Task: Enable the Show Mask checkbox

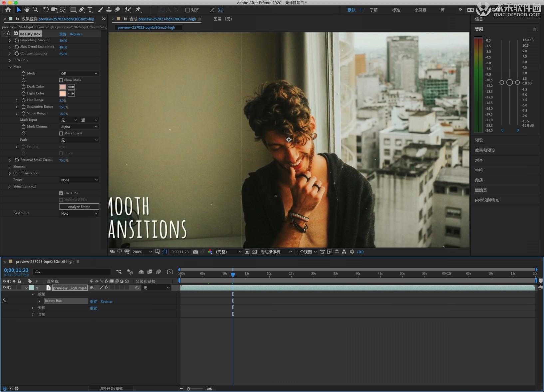Action: 61,80
